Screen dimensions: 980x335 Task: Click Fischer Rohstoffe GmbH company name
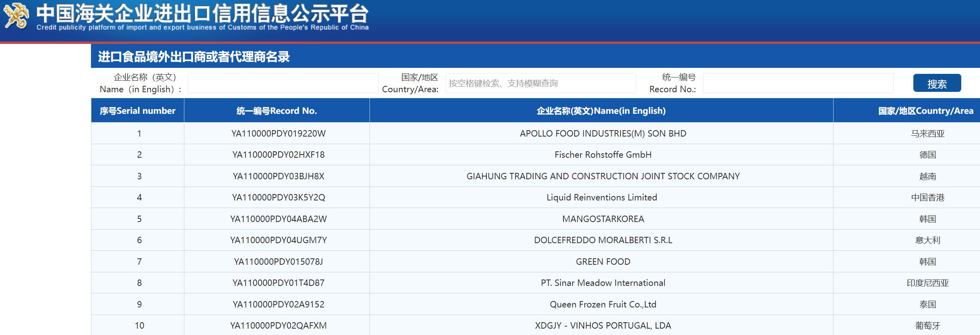(603, 155)
